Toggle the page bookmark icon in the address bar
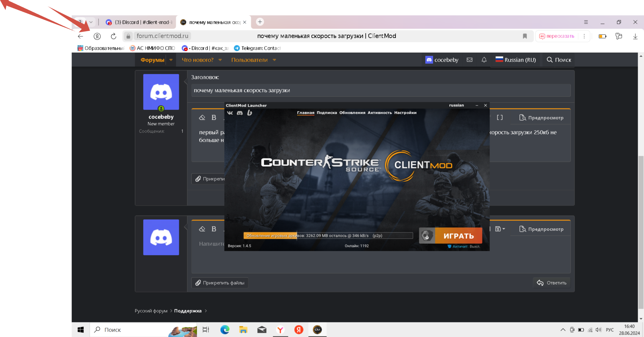This screenshot has height=337, width=644. tap(525, 36)
